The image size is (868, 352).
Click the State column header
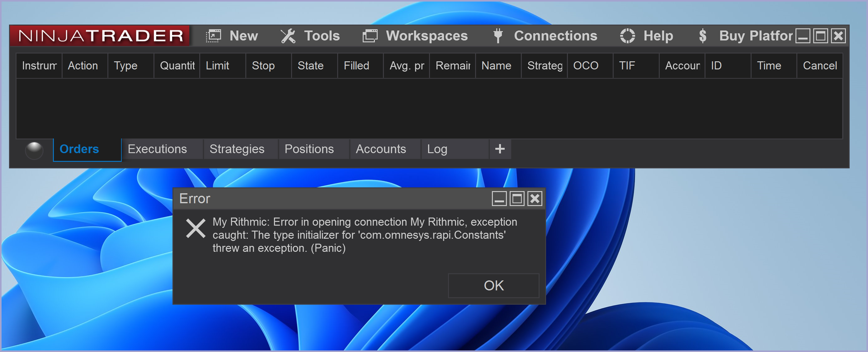tap(310, 66)
